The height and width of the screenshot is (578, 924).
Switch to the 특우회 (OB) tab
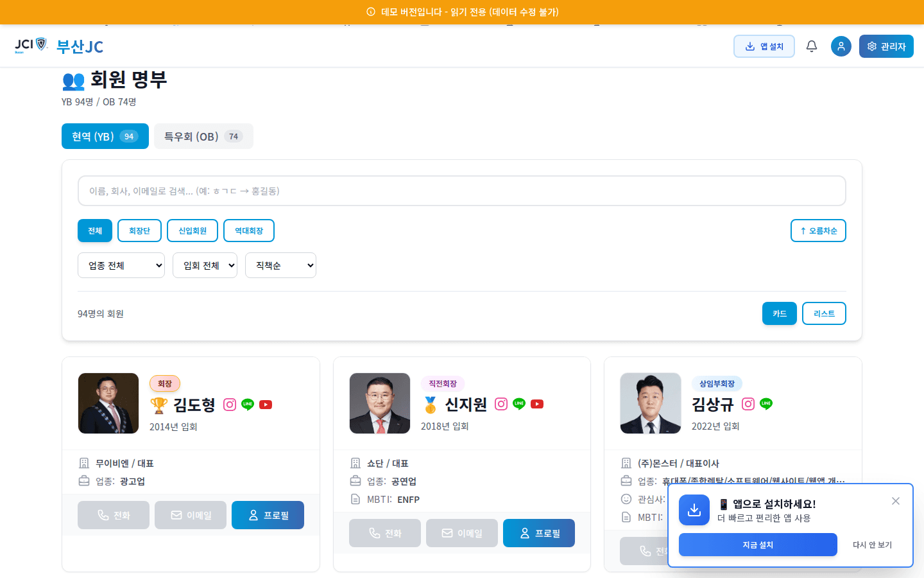(x=203, y=136)
